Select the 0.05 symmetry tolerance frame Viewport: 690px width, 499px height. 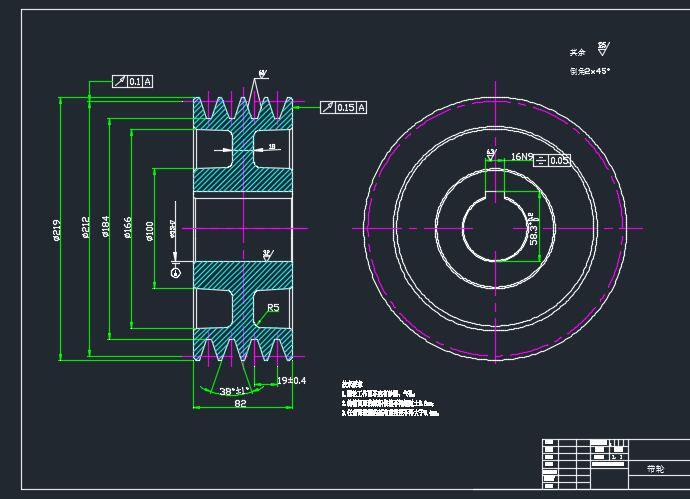[x=552, y=160]
